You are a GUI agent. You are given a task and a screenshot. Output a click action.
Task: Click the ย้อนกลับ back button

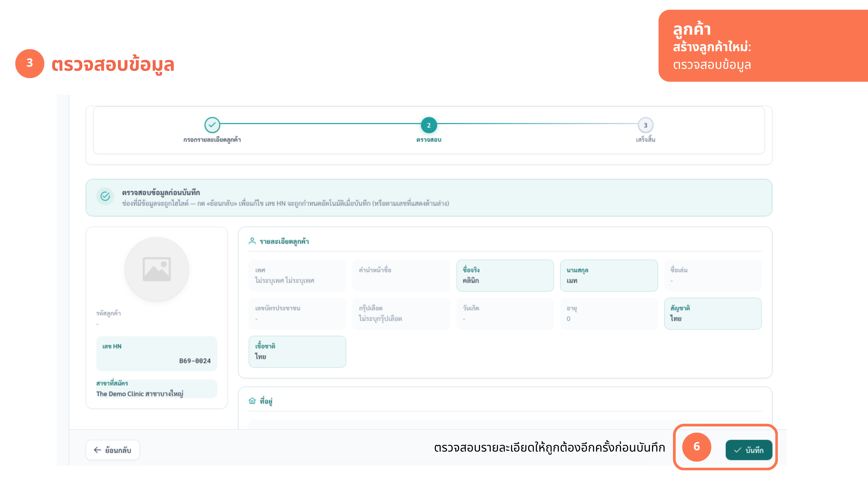coord(113,450)
